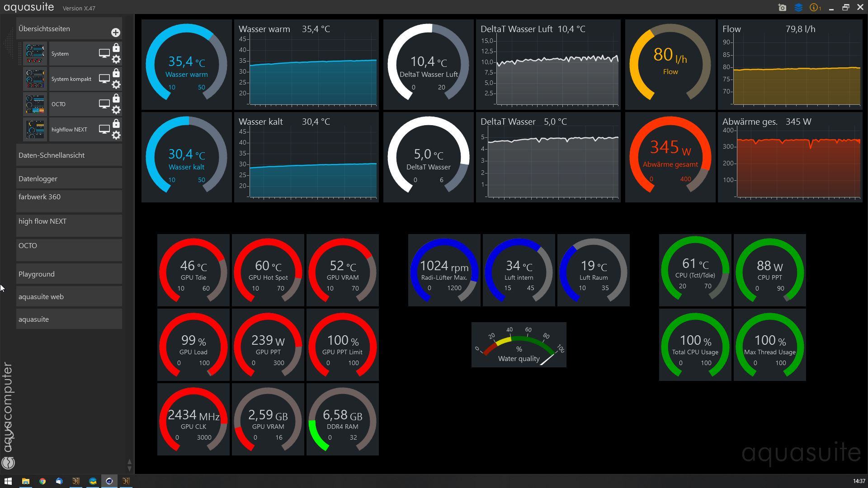Open the Playground section
868x488 pixels.
[69, 274]
